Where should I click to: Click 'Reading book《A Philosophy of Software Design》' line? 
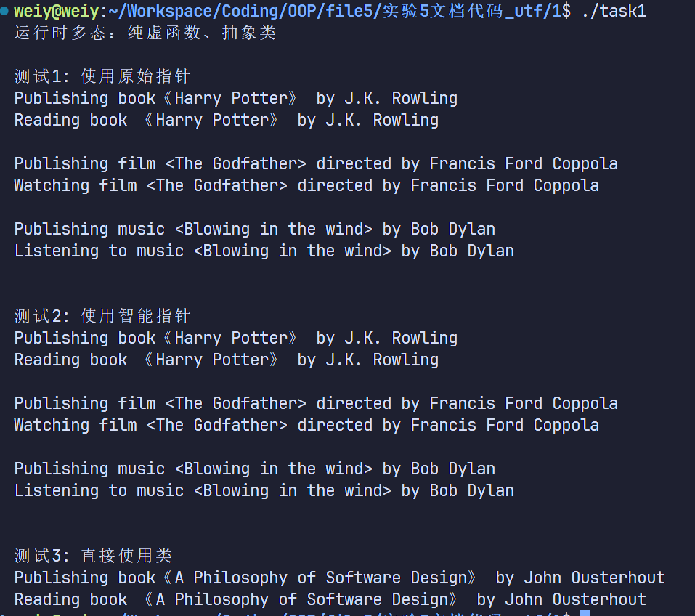point(330,599)
